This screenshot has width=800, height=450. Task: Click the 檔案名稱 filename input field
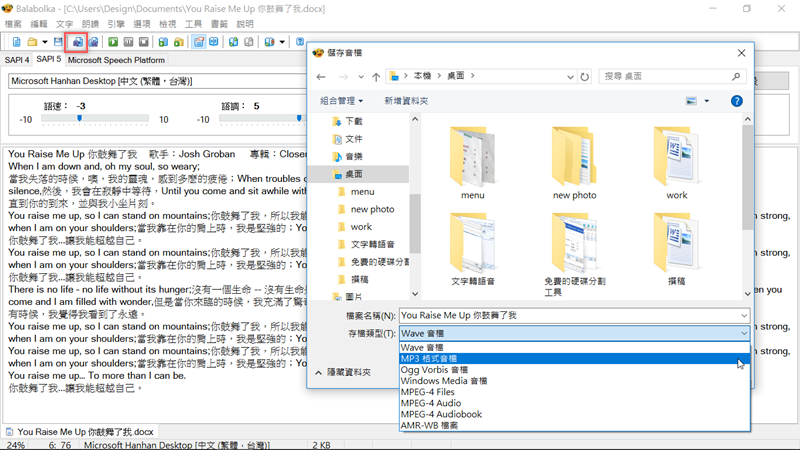click(573, 315)
